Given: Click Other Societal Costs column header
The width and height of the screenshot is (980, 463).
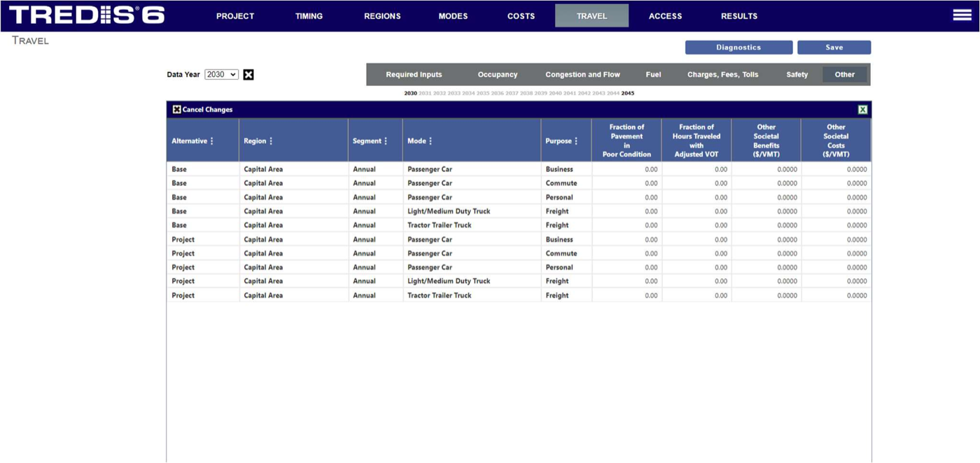Looking at the screenshot, I should (836, 141).
